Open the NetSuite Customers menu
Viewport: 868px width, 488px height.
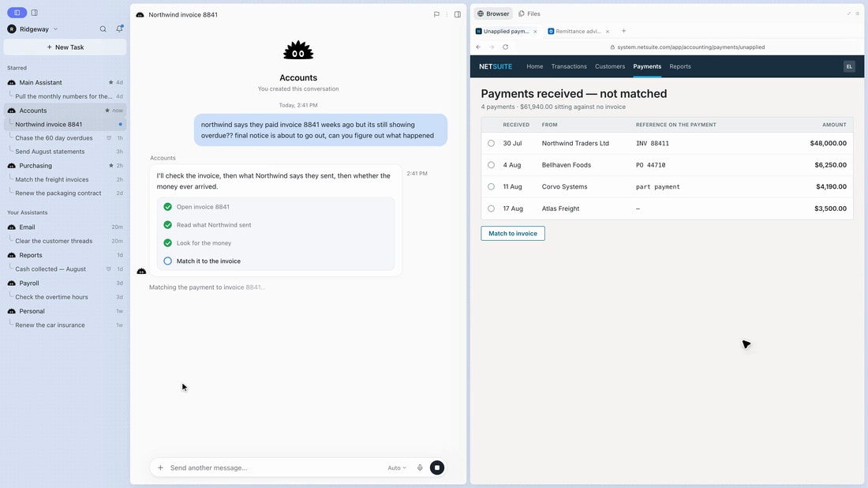610,66
